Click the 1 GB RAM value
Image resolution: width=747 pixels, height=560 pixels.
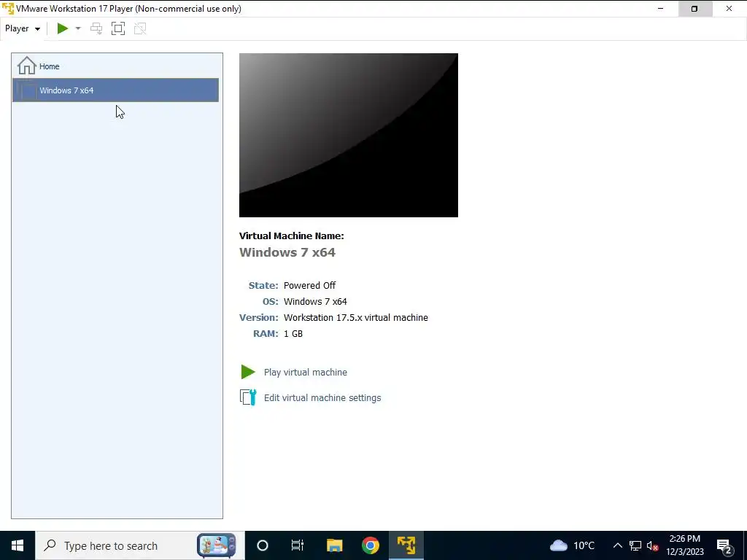(293, 334)
